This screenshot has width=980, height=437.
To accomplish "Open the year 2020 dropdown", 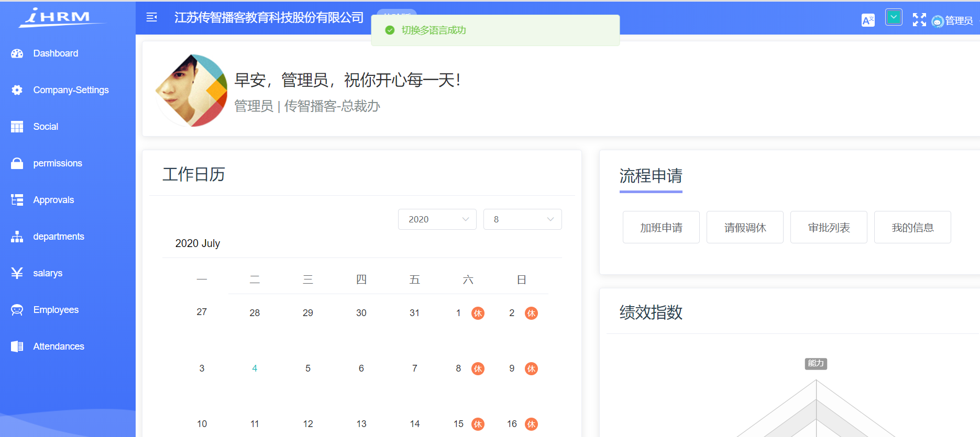I will click(437, 219).
